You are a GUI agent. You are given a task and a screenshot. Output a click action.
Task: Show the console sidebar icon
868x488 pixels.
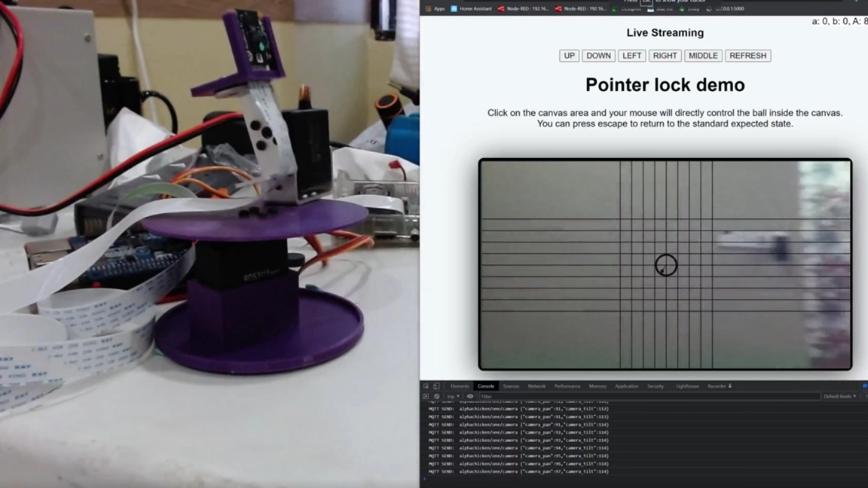click(x=426, y=396)
